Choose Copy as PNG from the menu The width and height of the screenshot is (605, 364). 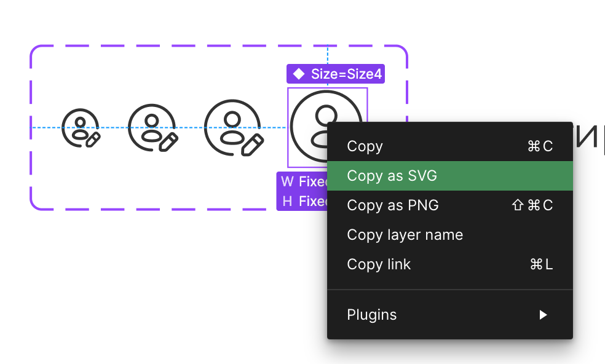pos(393,205)
